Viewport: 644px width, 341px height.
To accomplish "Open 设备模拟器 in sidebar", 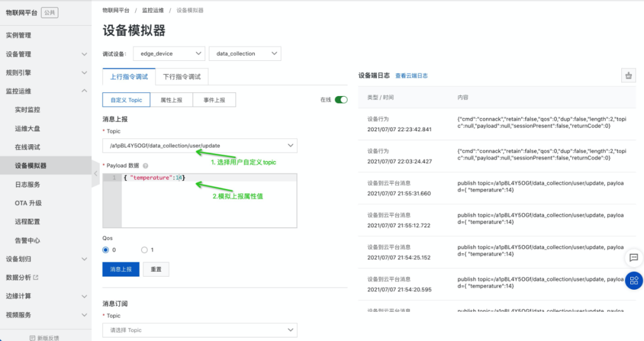I will 45,166.
